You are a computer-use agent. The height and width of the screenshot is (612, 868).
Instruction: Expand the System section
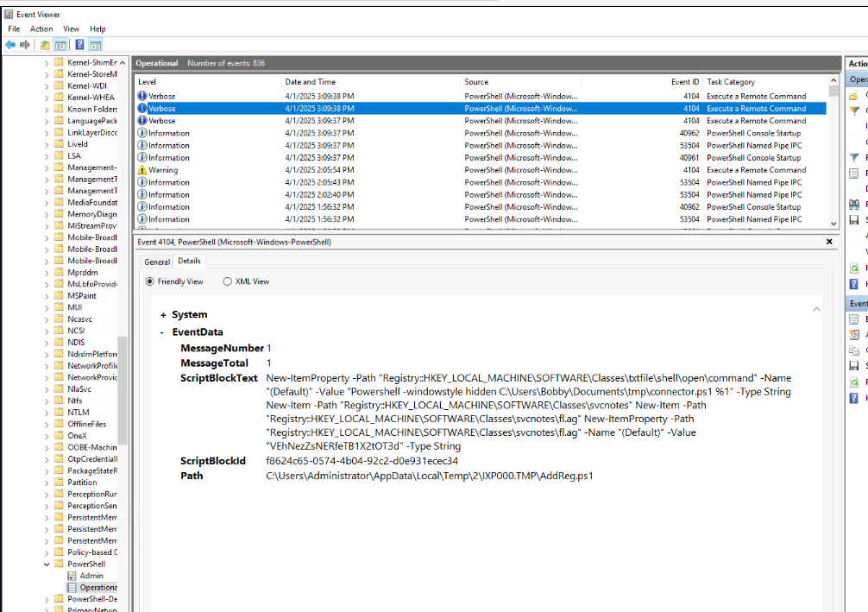pyautogui.click(x=162, y=315)
